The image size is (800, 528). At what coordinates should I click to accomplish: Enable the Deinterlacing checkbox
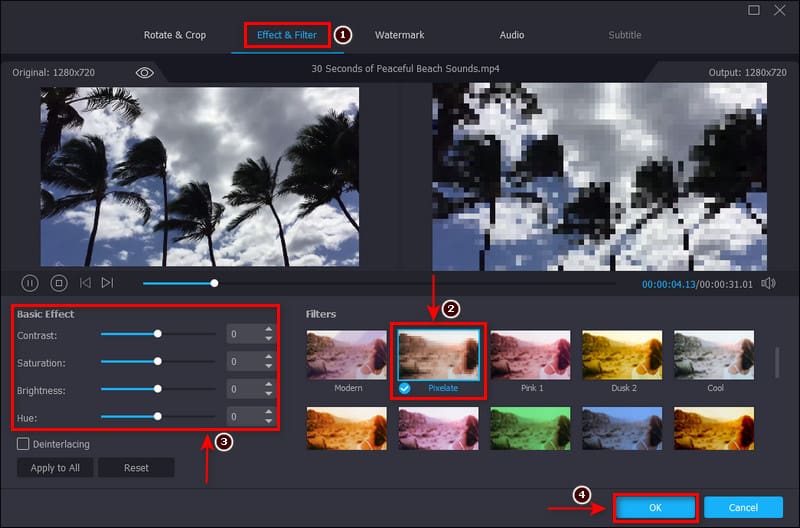23,443
